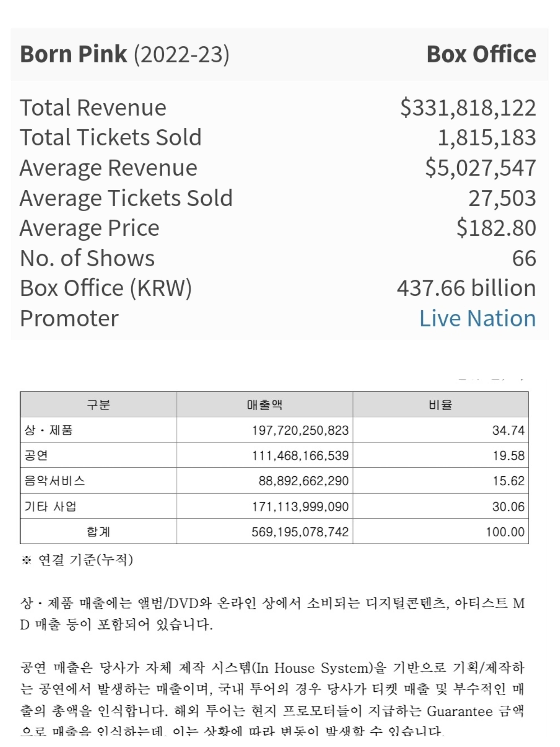Select the 합계 total 569,195,078,742

300,532
